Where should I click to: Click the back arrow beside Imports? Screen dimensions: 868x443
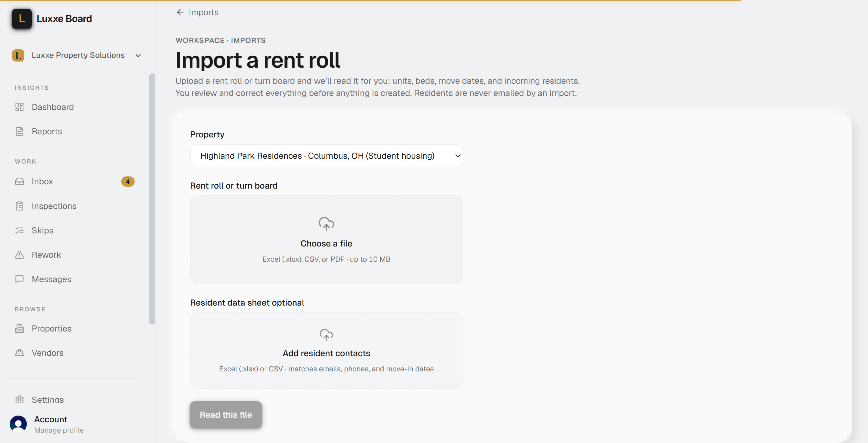[x=180, y=12]
